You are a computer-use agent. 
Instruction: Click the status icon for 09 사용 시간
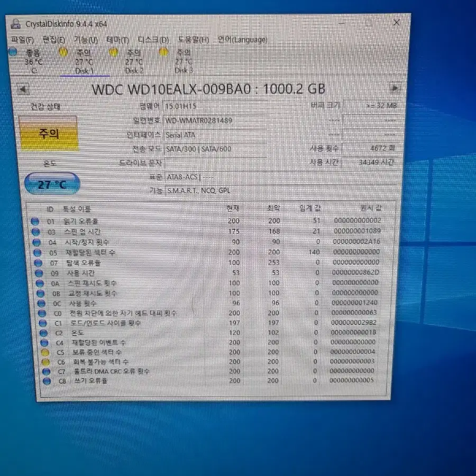point(39,273)
